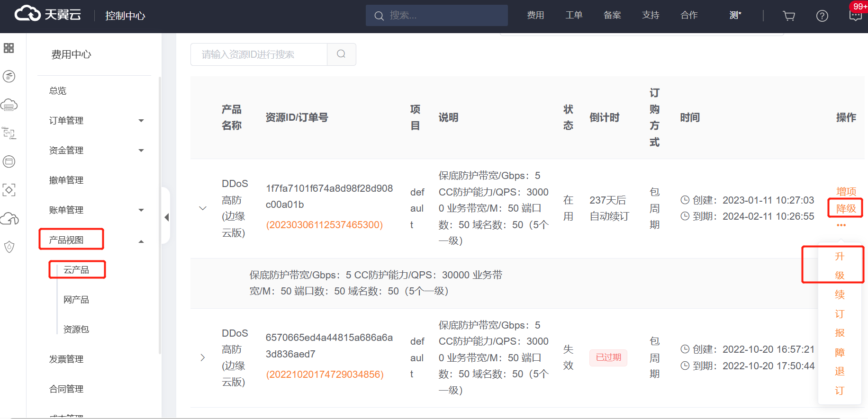Viewport: 868px width, 419px height.
Task: Click the 倒计时 column header
Action: (605, 117)
